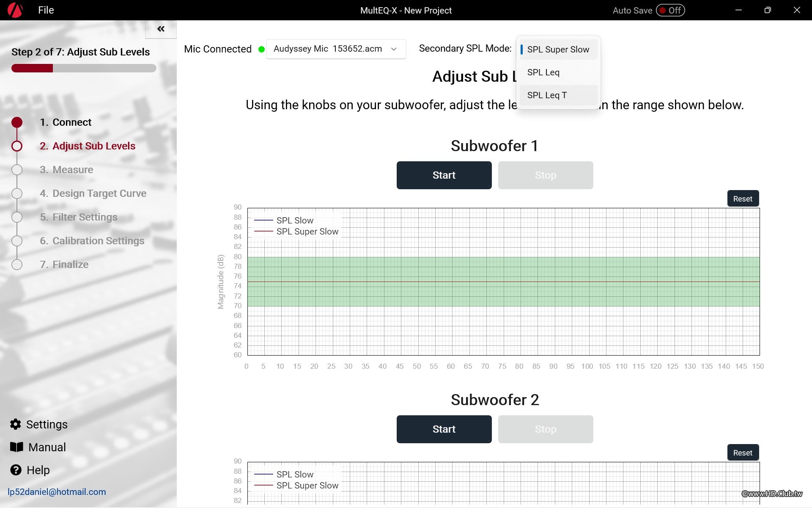The width and height of the screenshot is (812, 508).
Task: Go to step 6. Calibration Settings
Action: [92, 241]
